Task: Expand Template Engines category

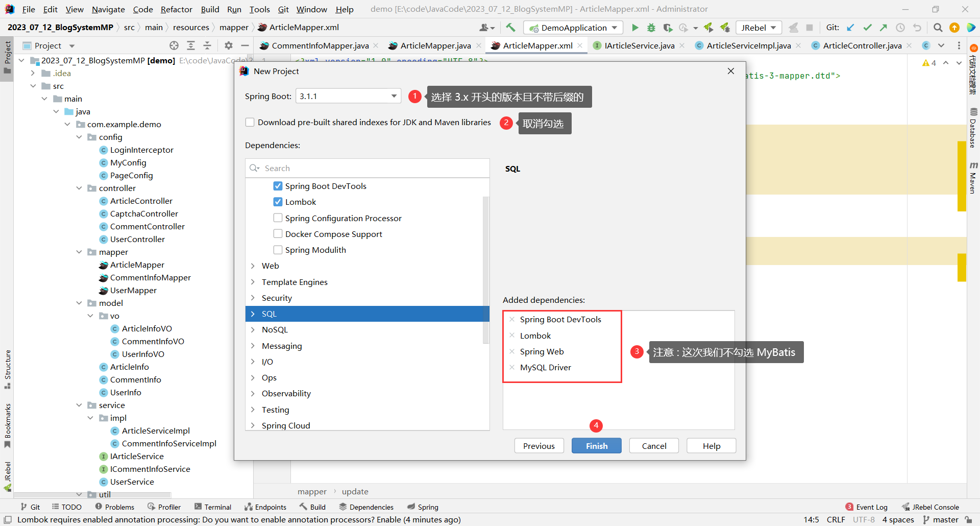Action: (x=253, y=282)
